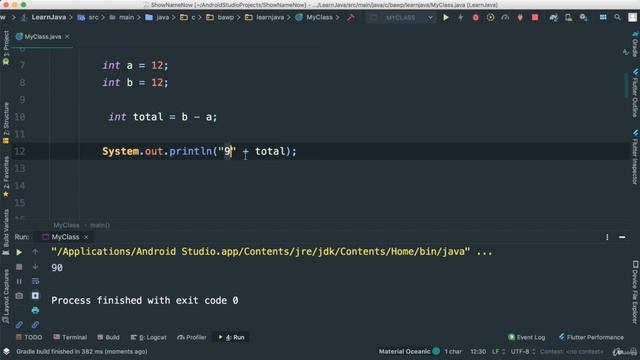Open Run panel options three-dot menu

point(607,237)
